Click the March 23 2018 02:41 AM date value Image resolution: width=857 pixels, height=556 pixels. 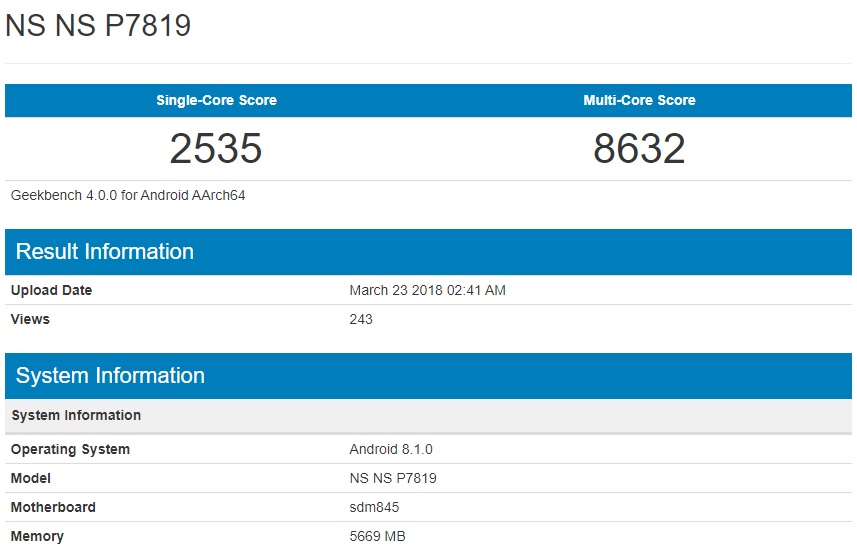(x=427, y=290)
